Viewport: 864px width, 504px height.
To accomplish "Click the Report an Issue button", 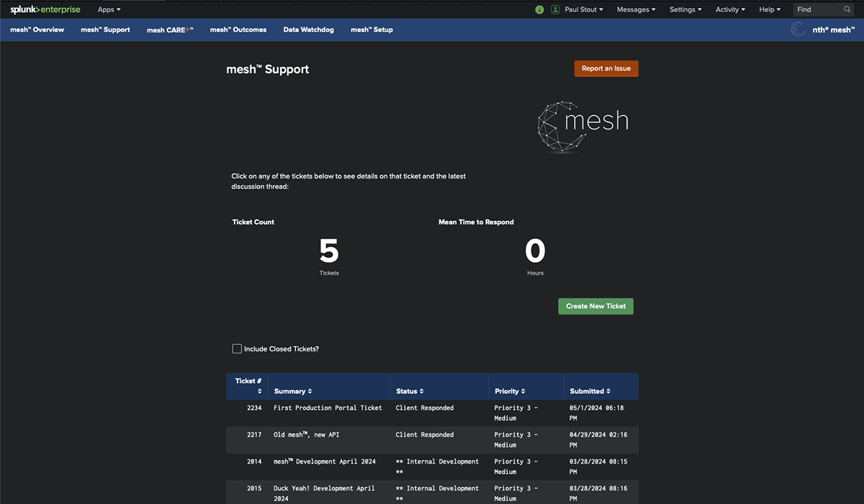I will pyautogui.click(x=606, y=68).
